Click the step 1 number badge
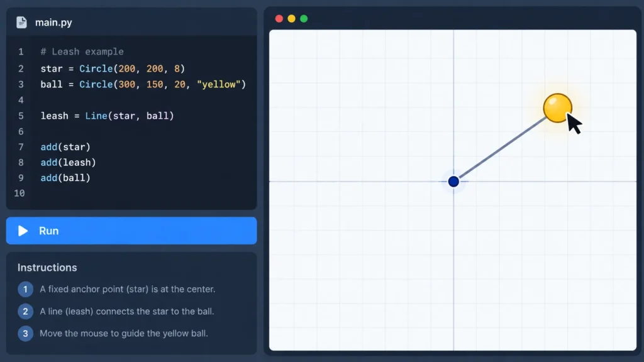 pyautogui.click(x=25, y=289)
